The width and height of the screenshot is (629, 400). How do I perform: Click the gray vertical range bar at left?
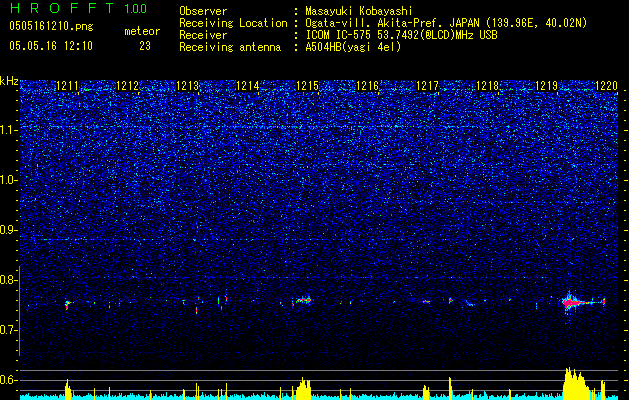point(19,311)
